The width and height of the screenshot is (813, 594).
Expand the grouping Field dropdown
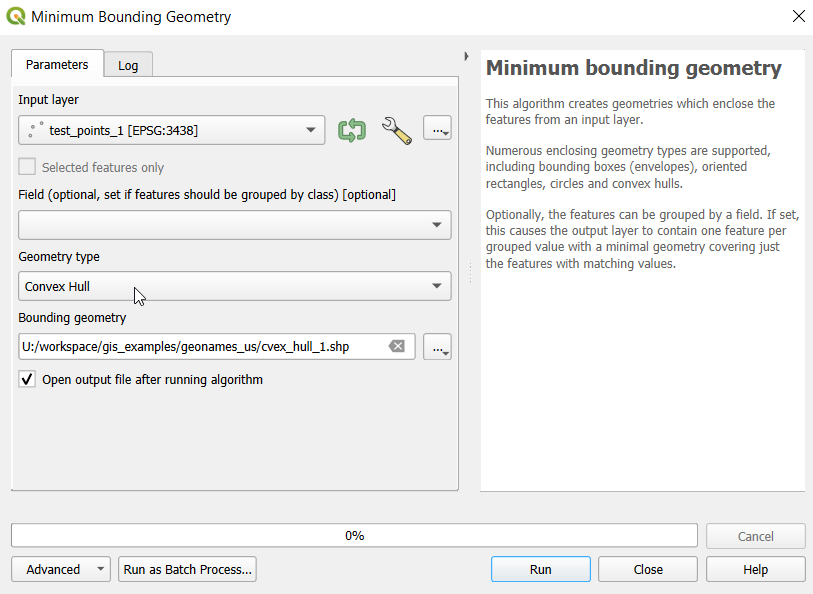234,225
